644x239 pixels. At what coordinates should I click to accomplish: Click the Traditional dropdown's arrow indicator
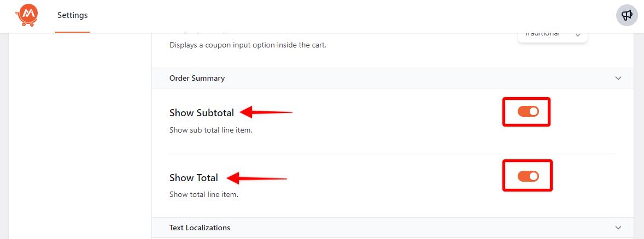point(577,35)
